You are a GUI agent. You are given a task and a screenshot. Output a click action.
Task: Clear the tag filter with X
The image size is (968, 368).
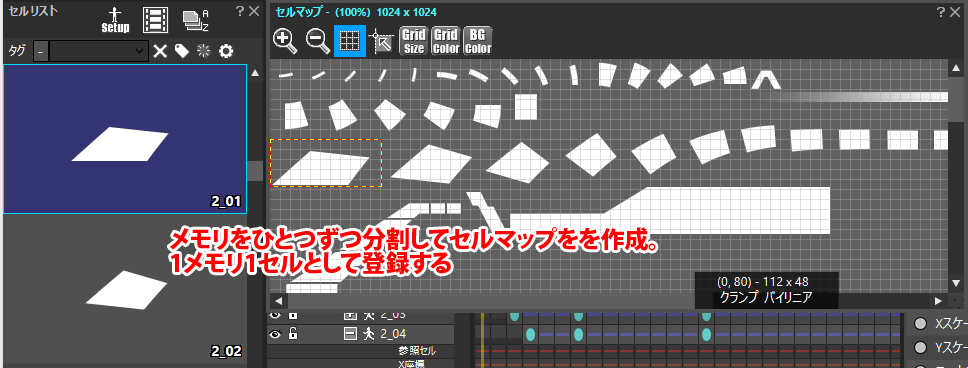tap(160, 51)
